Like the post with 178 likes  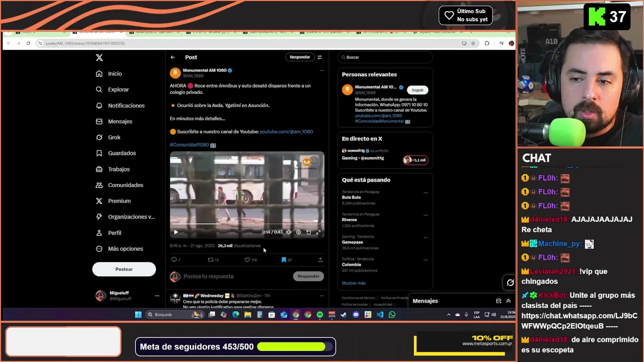click(x=251, y=260)
